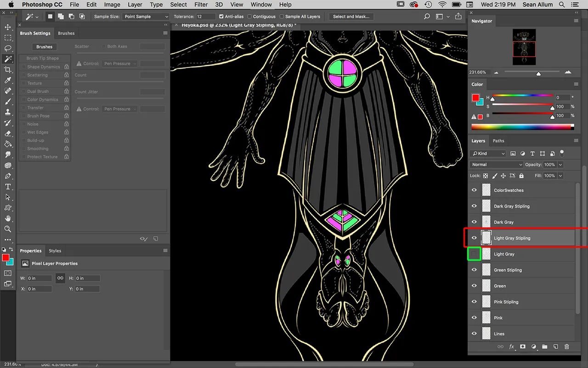Image resolution: width=588 pixels, height=368 pixels.
Task: Open the Navigator panel menu
Action: pos(576,21)
